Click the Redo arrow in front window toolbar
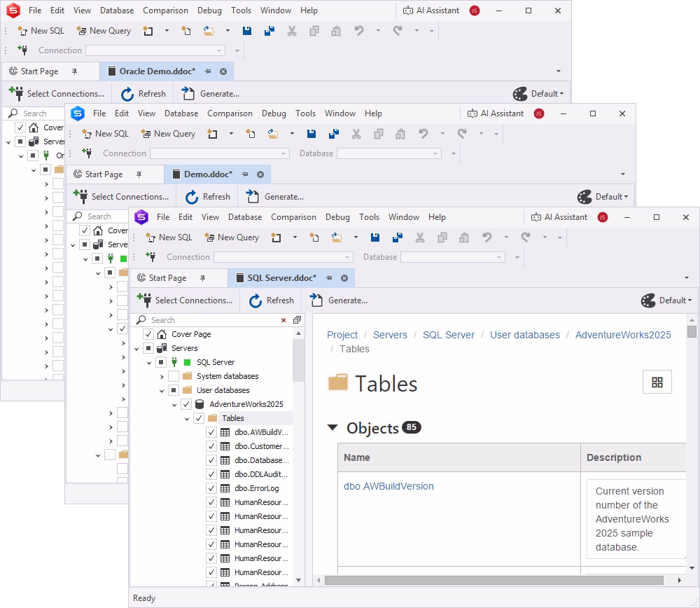Viewport: 700px width, 608px height. click(x=526, y=237)
